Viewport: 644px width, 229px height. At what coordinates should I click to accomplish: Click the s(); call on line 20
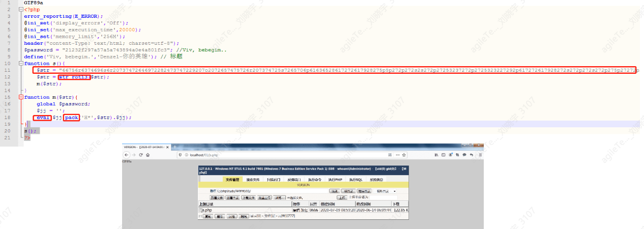[x=30, y=130]
